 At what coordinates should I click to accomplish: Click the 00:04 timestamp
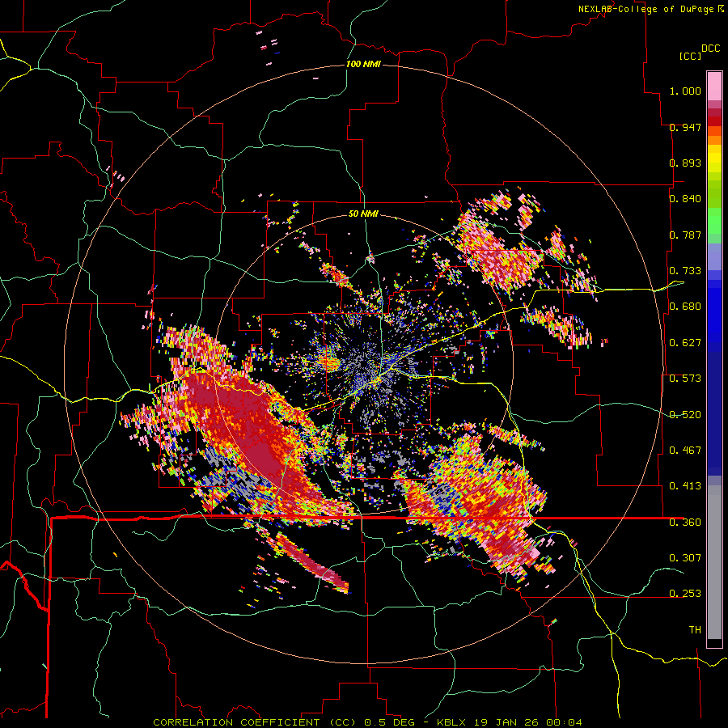click(x=564, y=722)
